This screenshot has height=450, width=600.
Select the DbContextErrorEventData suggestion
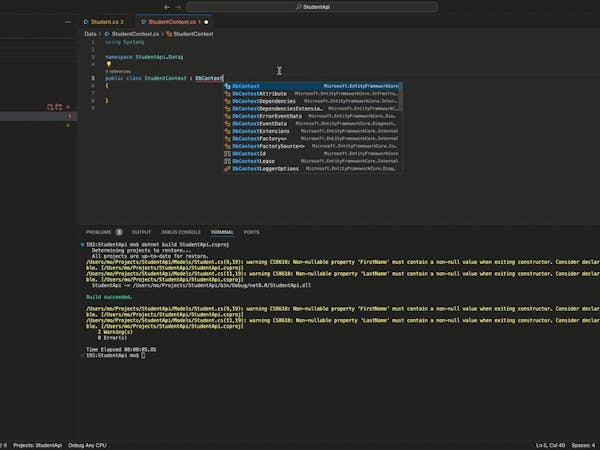[x=312, y=116]
